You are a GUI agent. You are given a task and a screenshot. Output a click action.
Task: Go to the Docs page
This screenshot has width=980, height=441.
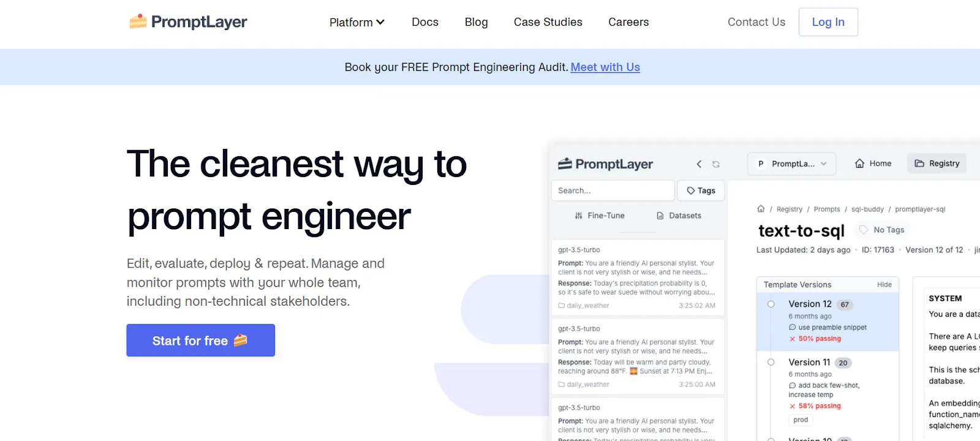pyautogui.click(x=425, y=22)
